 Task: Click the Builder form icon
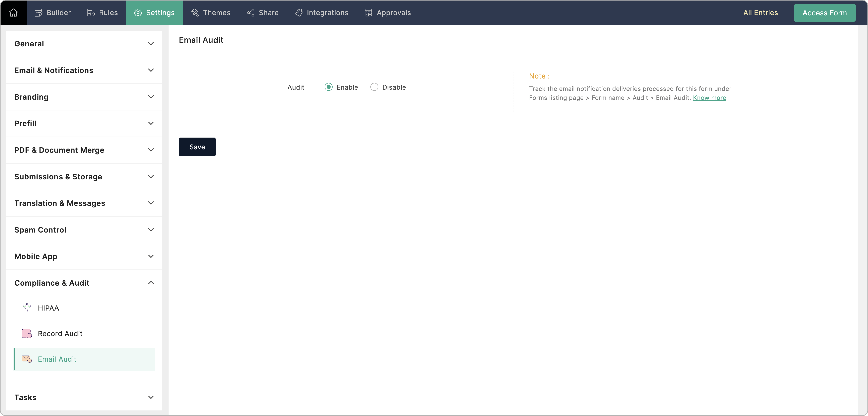[x=38, y=13]
